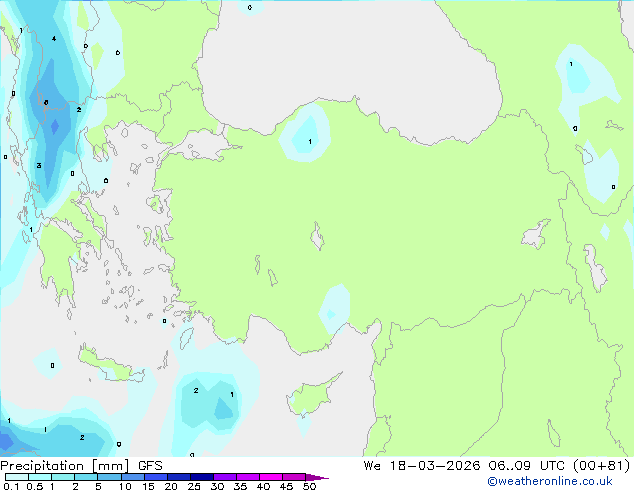Click the 0.5–1 mm legend color swatch
The height and width of the screenshot is (490, 634).
[40, 477]
